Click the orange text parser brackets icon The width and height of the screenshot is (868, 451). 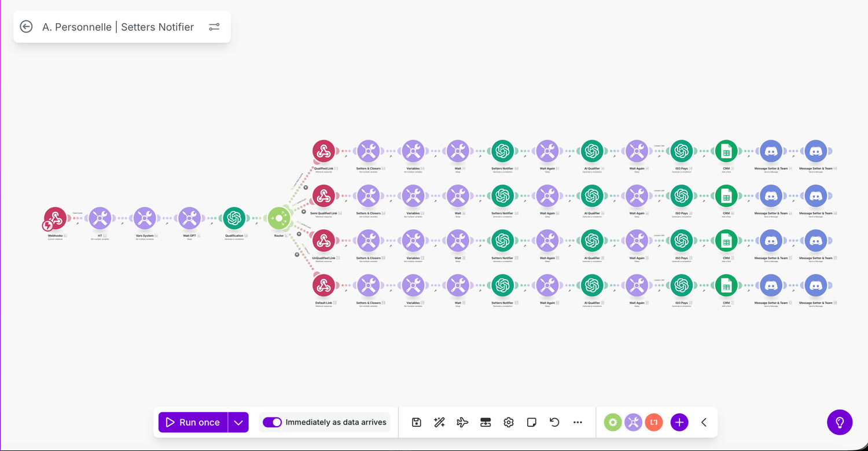pos(654,423)
